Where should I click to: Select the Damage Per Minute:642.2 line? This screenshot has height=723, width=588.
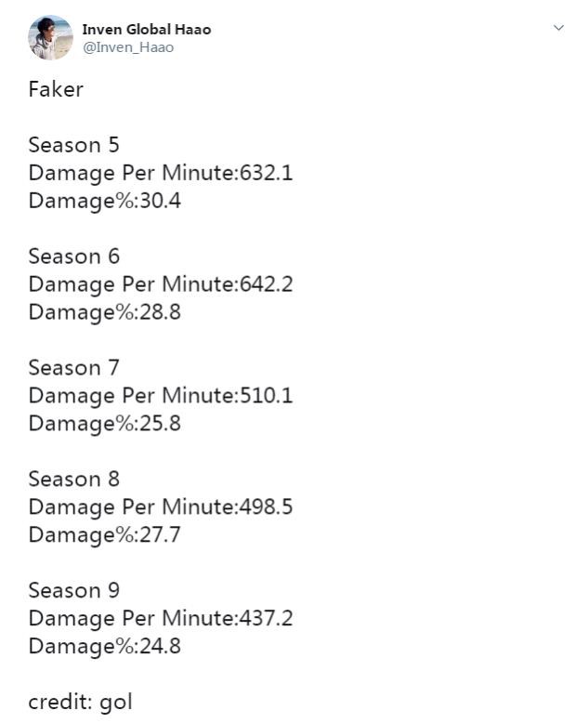(161, 285)
